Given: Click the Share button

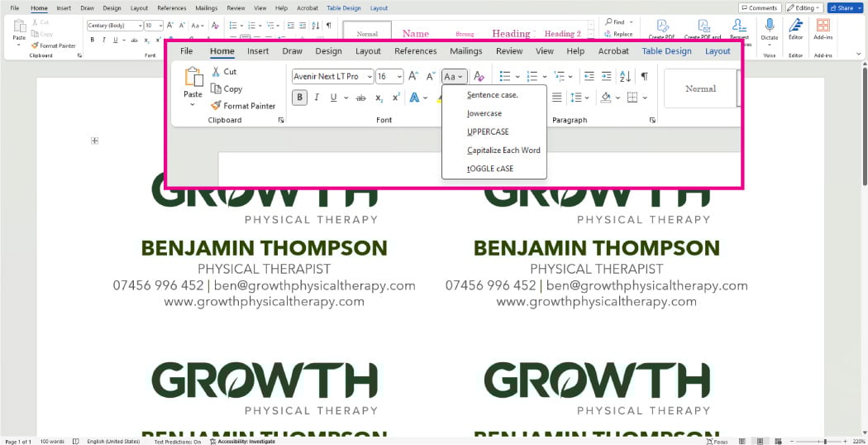Looking at the screenshot, I should (x=845, y=7).
